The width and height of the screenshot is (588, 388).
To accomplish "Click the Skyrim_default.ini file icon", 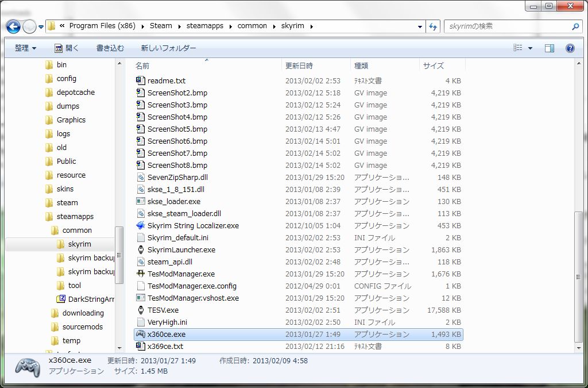I will [140, 237].
